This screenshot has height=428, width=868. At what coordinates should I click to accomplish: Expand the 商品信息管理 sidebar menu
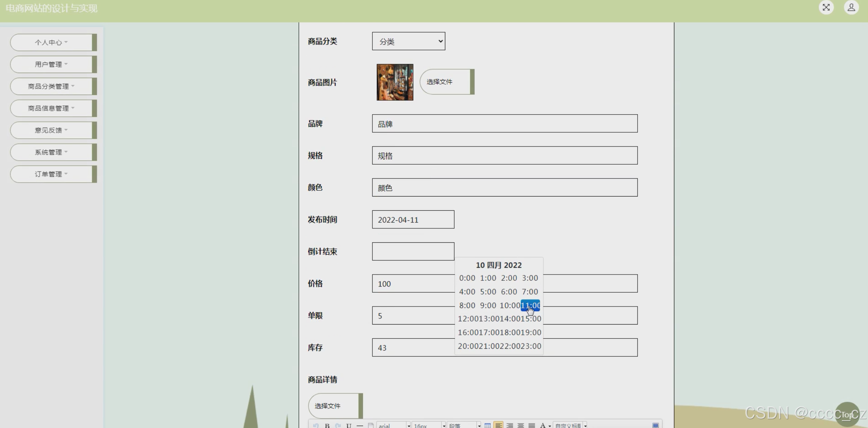pyautogui.click(x=51, y=108)
